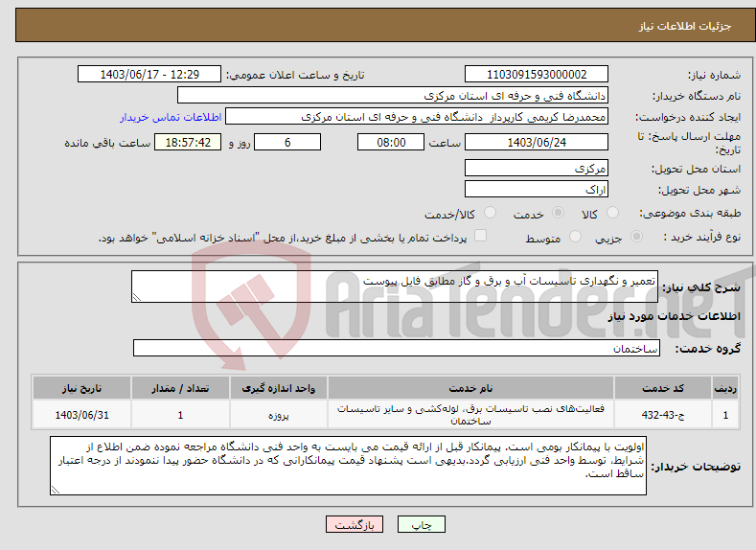Click the buyer organization name field

tap(393, 96)
